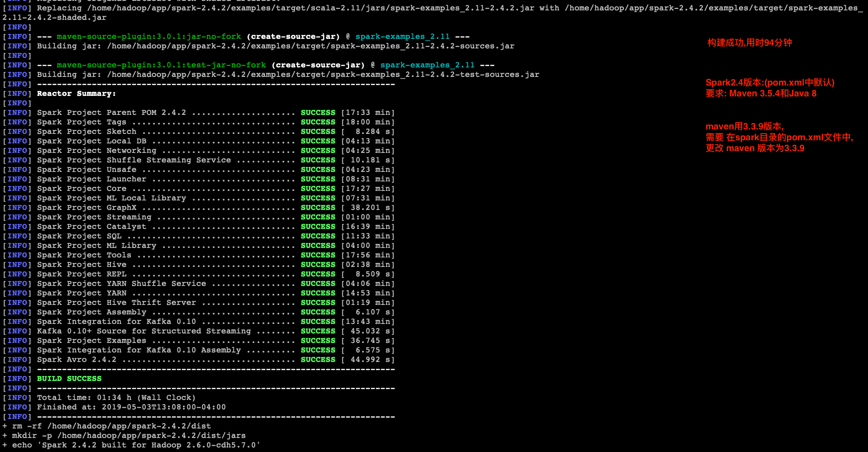
Task: Click the echo 'Spark 2.4.2 built for Hadoop' line
Action: click(132, 445)
